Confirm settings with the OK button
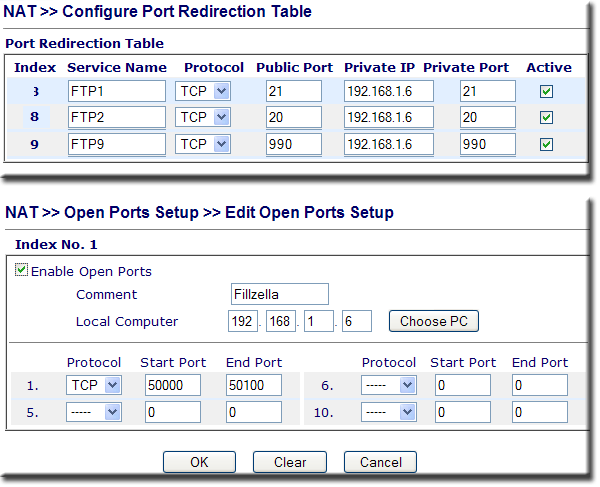Viewport: 600px width, 487px height. 199,462
